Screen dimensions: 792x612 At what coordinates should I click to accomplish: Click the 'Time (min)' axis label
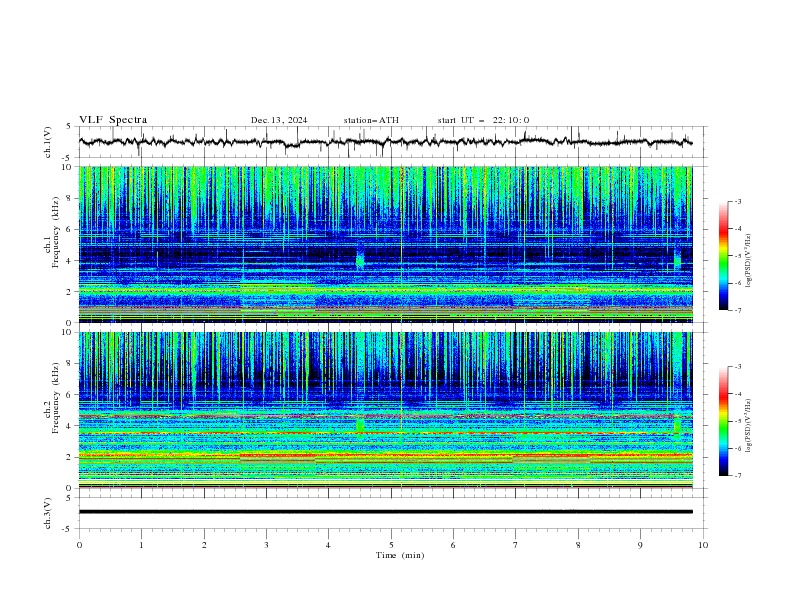tap(400, 555)
